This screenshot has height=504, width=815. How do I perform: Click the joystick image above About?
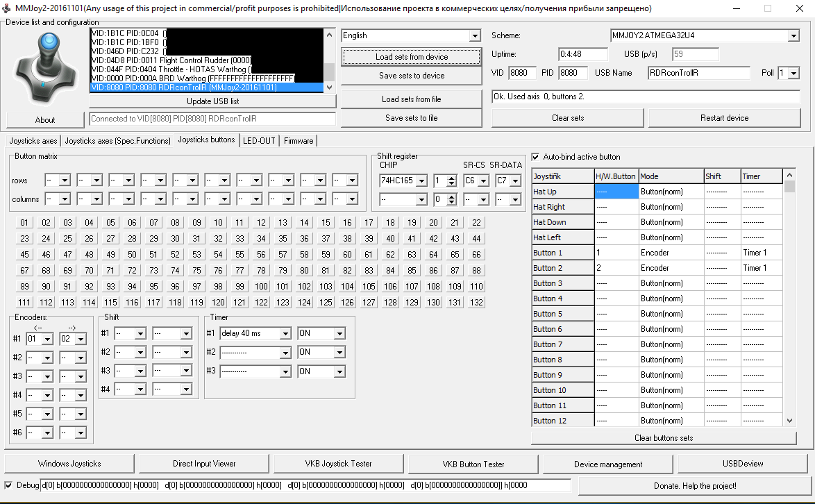[45, 68]
